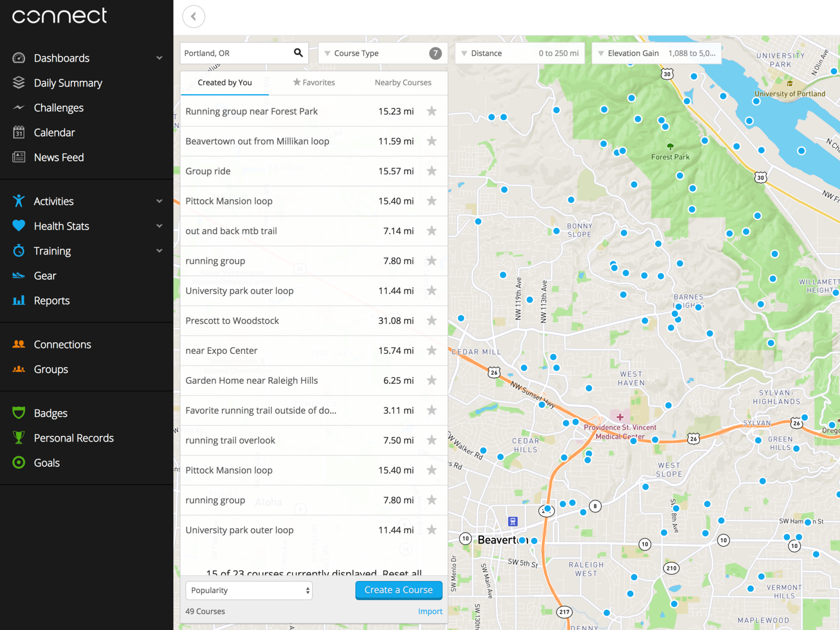Star the Prescott to Woodstock course
Image resolution: width=840 pixels, height=630 pixels.
point(432,321)
